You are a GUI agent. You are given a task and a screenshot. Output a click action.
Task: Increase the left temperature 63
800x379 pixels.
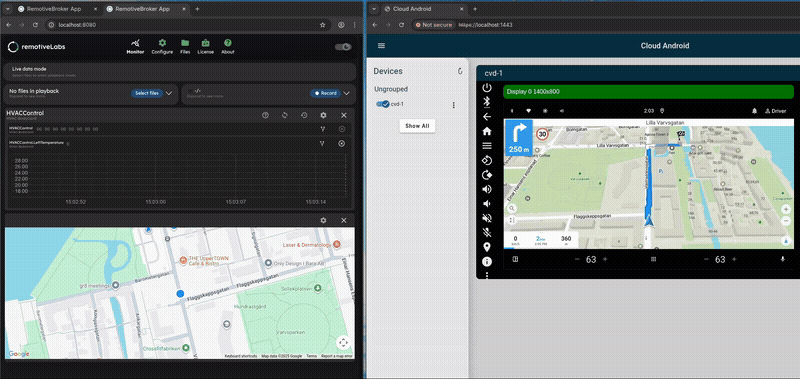605,260
